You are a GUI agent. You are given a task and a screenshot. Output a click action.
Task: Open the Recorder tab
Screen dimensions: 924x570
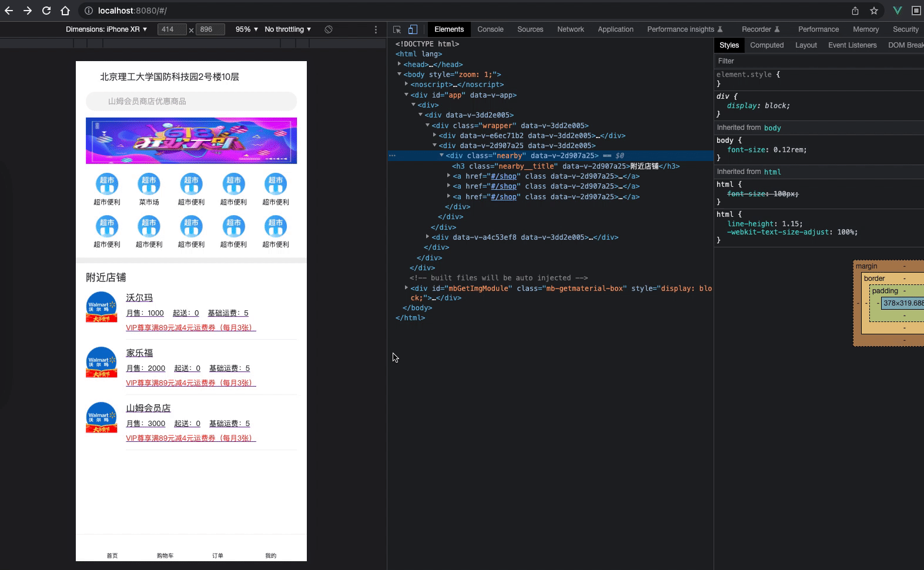point(761,29)
